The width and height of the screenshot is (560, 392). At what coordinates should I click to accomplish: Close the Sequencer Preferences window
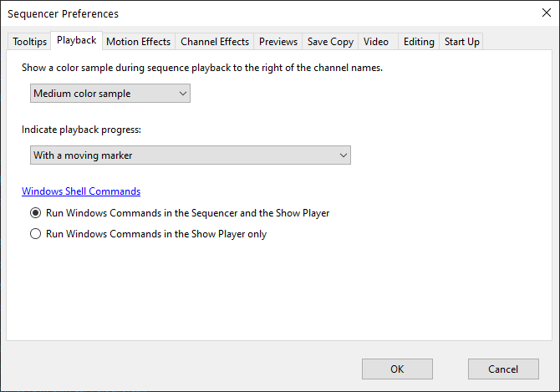(x=547, y=13)
